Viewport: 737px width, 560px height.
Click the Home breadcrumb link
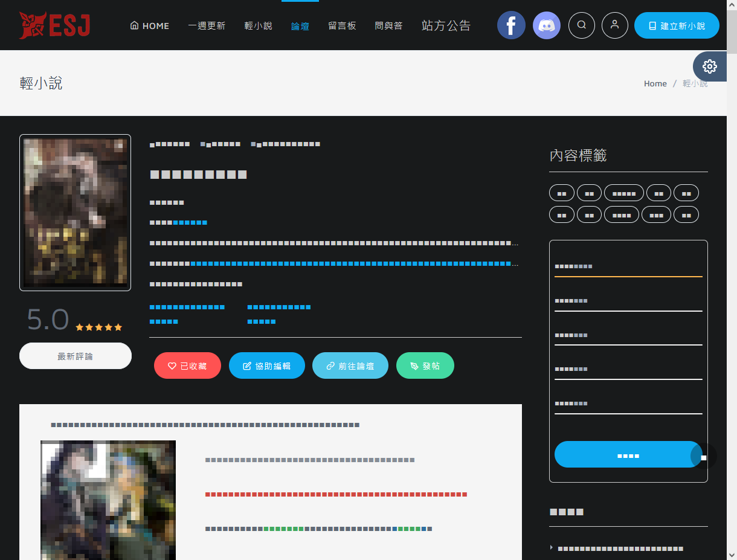click(x=655, y=84)
